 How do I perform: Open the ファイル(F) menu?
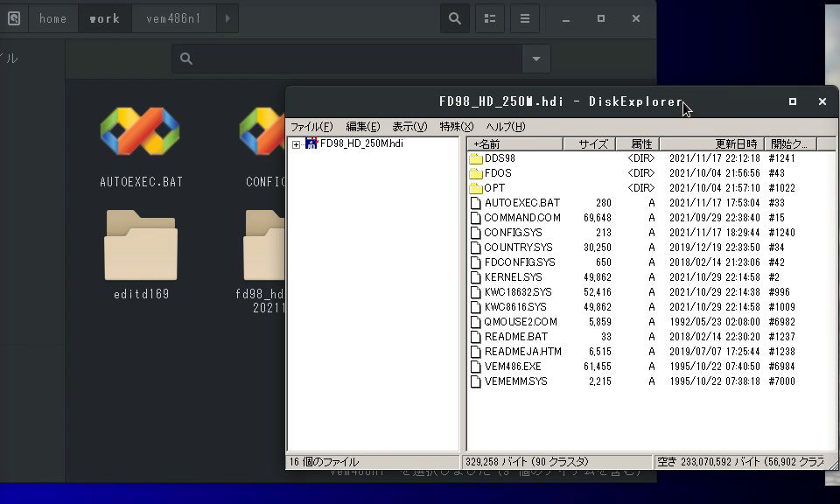(x=311, y=127)
